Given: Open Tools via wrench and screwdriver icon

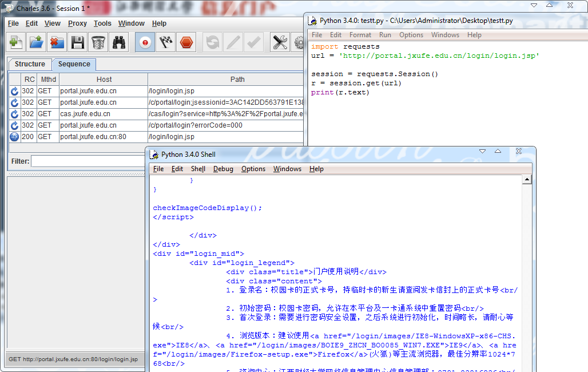Looking at the screenshot, I should pyautogui.click(x=280, y=43).
